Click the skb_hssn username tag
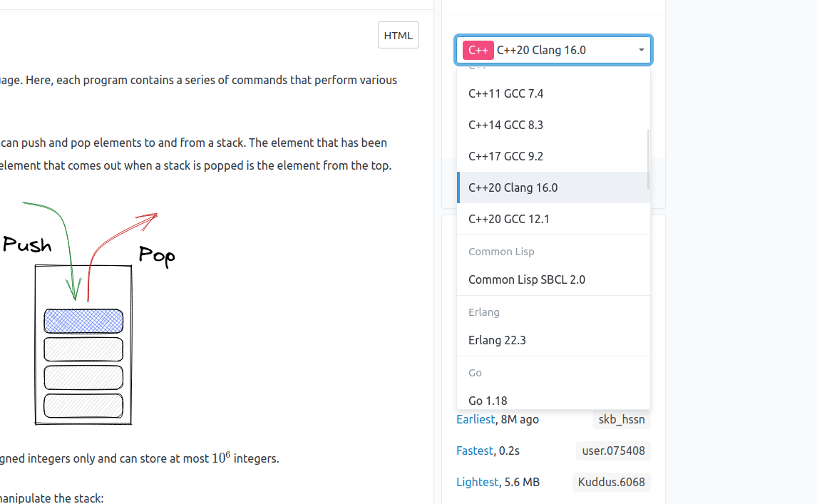 [x=621, y=419]
